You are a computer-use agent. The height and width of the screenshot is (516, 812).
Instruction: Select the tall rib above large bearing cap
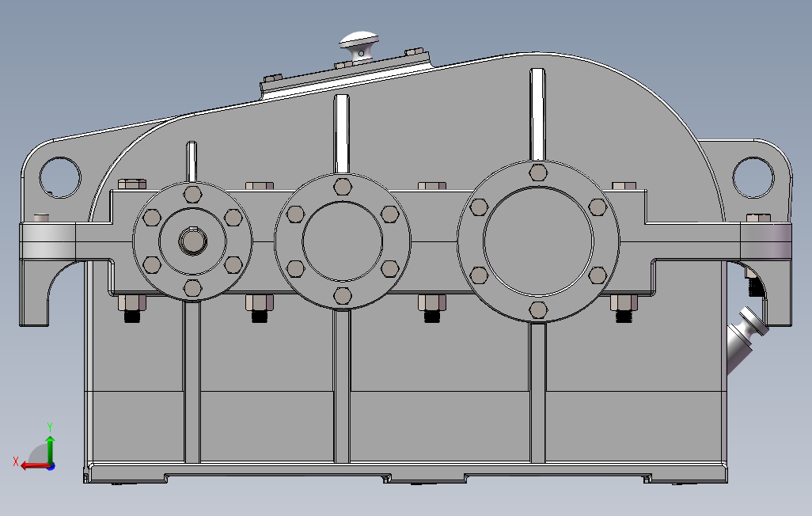tap(537, 114)
